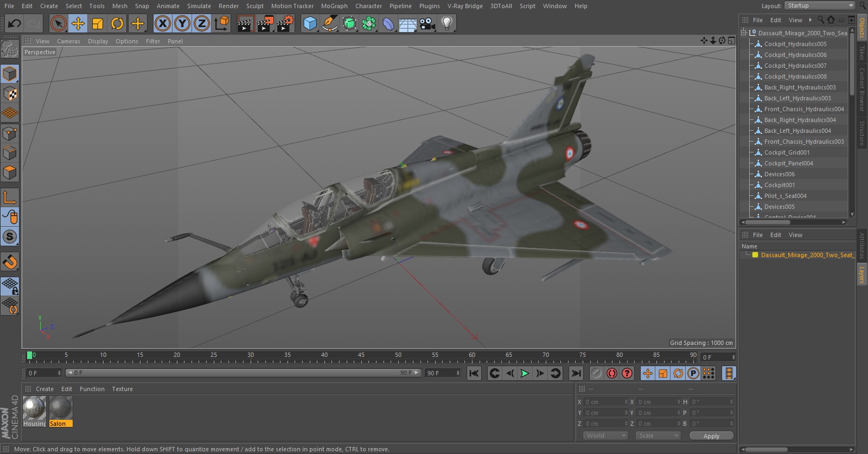Add a cube primitive object
Screen dimensions: 868x454
[310, 23]
